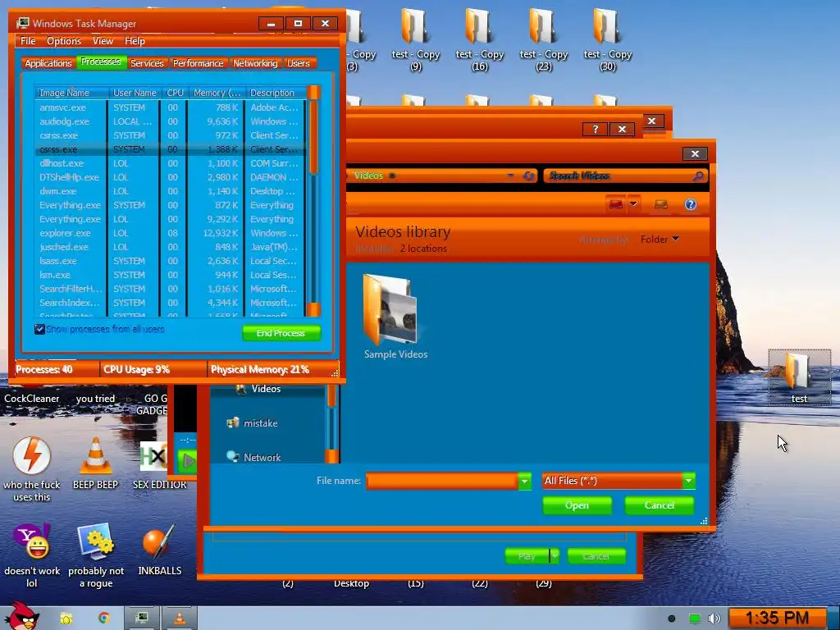The height and width of the screenshot is (630, 840).
Task: Expand the address bar history dropdown
Action: (x=510, y=176)
